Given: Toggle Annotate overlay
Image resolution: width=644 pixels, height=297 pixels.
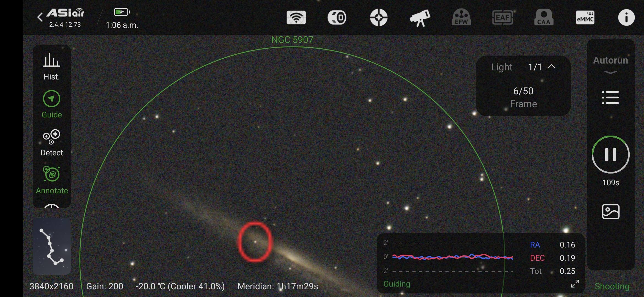Looking at the screenshot, I should (52, 180).
